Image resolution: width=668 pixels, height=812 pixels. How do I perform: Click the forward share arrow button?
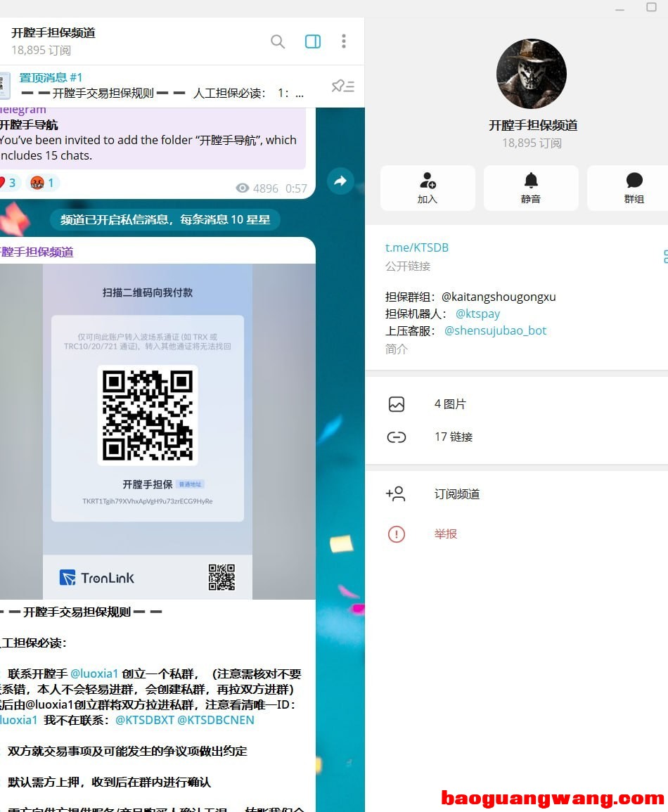point(340,181)
